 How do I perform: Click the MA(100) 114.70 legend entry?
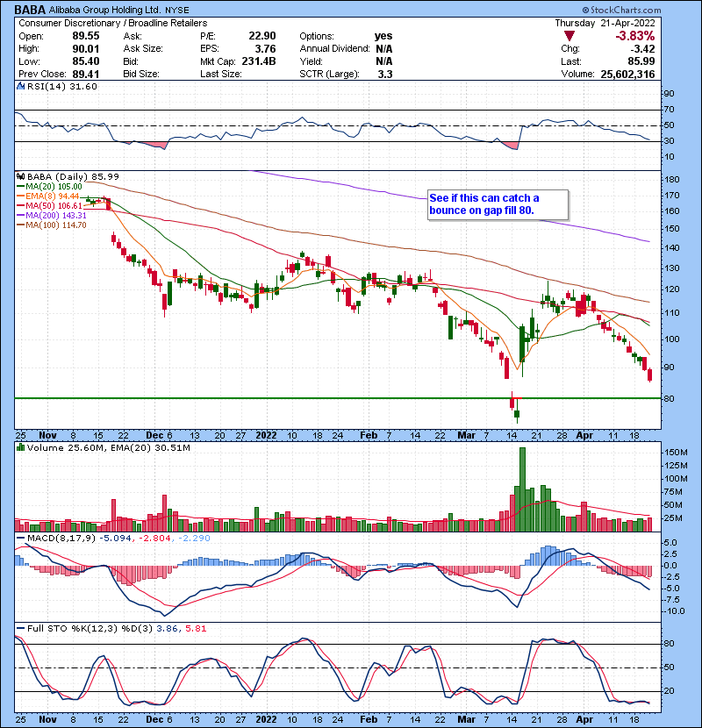click(x=52, y=225)
